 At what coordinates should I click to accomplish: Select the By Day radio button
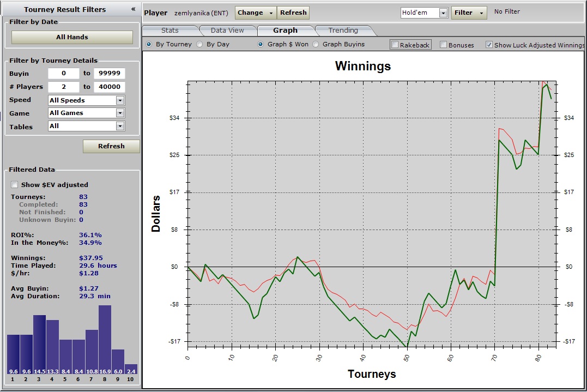199,44
